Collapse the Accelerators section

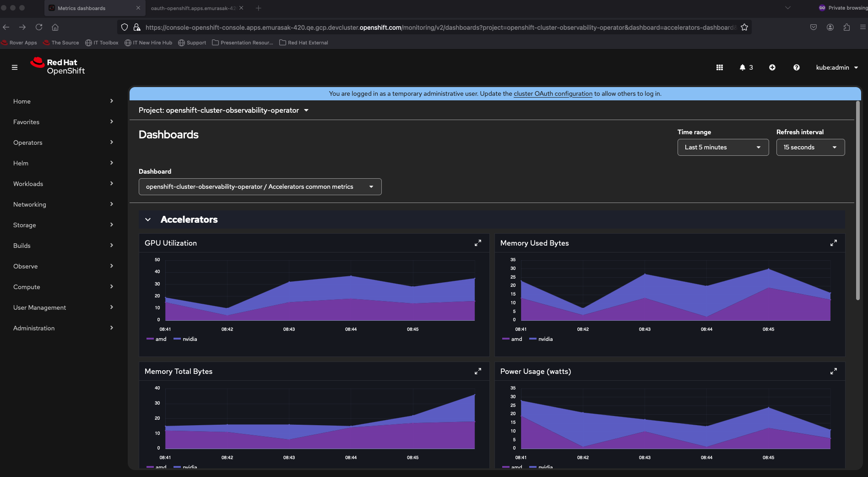[x=148, y=219]
